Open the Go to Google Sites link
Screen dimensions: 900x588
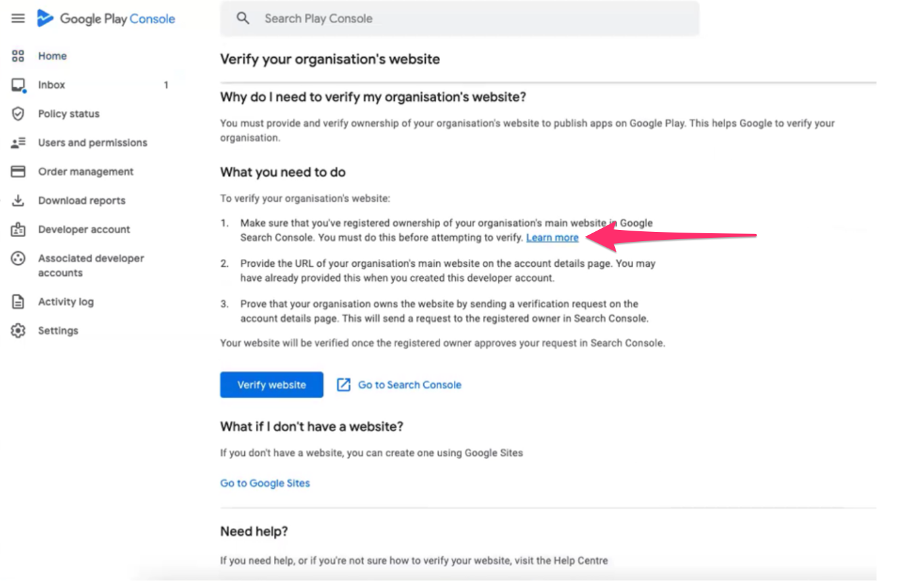pos(265,483)
